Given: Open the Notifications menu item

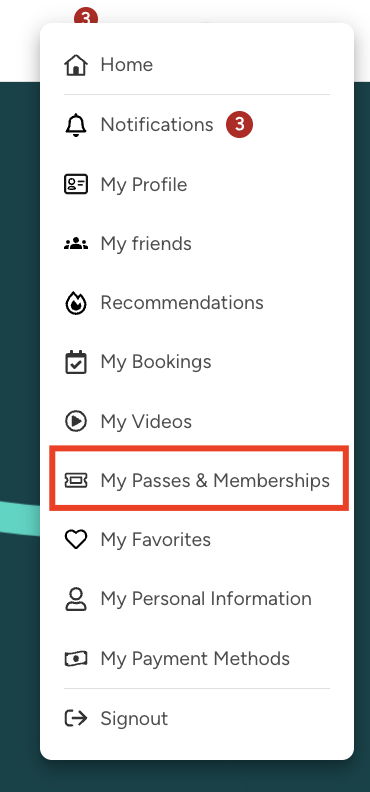Looking at the screenshot, I should [x=197, y=125].
